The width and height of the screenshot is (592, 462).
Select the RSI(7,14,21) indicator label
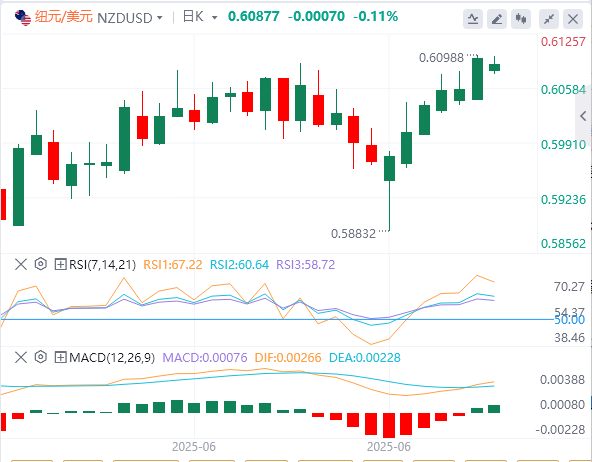click(102, 265)
